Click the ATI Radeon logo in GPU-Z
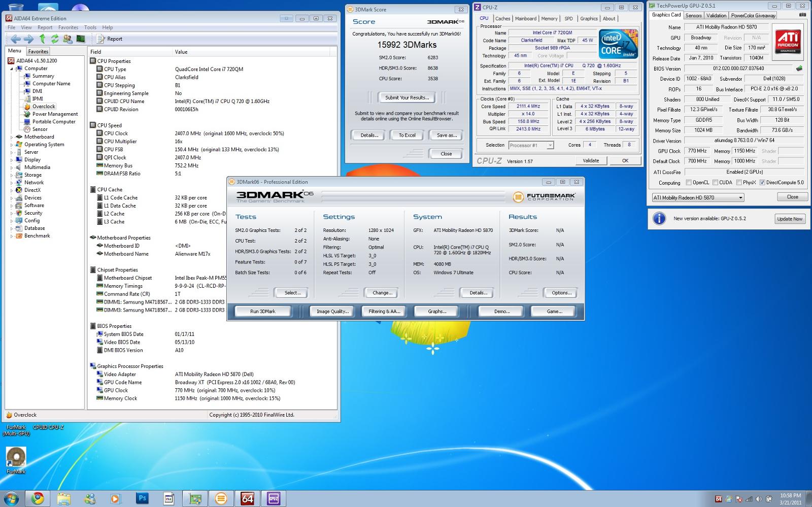Image resolution: width=812 pixels, height=507 pixels. 788,42
